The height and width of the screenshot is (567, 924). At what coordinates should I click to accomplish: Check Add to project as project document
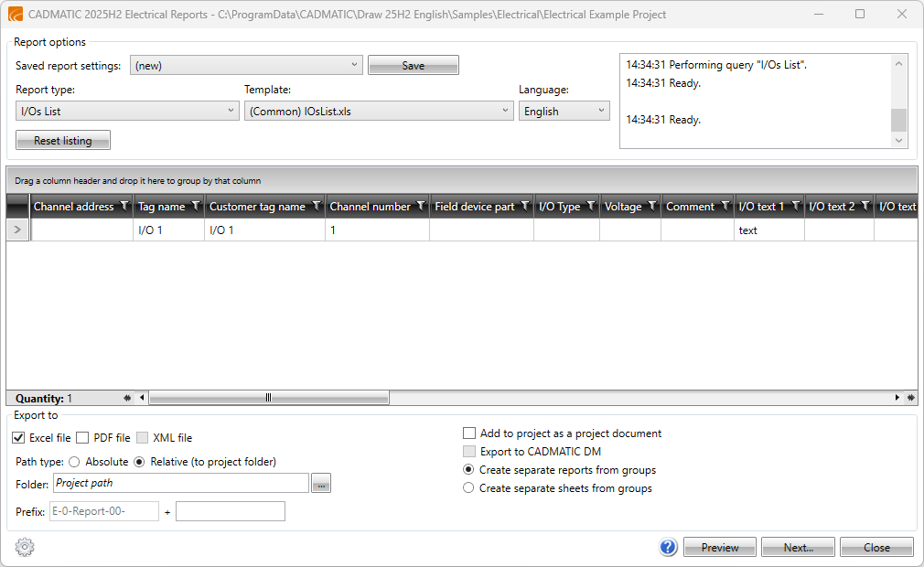click(469, 433)
